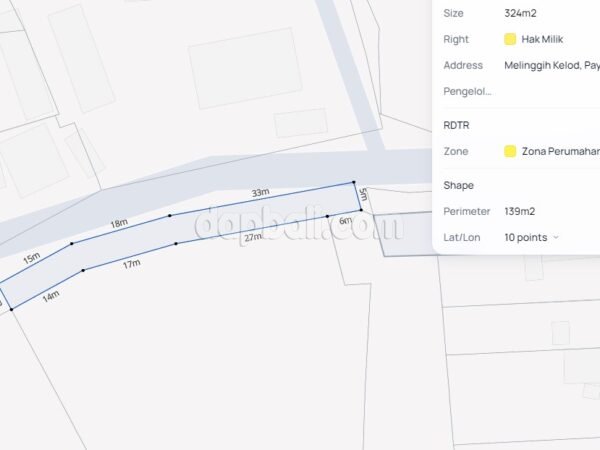Image resolution: width=600 pixels, height=450 pixels.
Task: Click the Shape section heading
Action: pyautogui.click(x=458, y=185)
